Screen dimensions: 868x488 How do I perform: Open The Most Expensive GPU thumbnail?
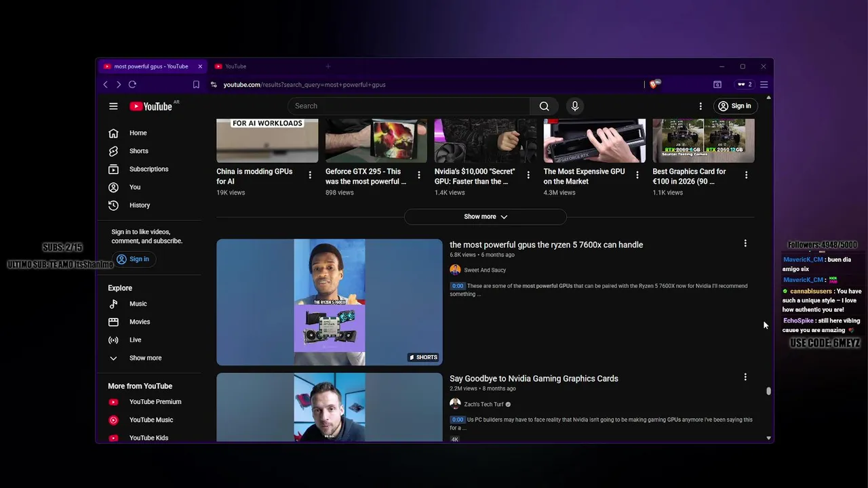[x=595, y=141]
